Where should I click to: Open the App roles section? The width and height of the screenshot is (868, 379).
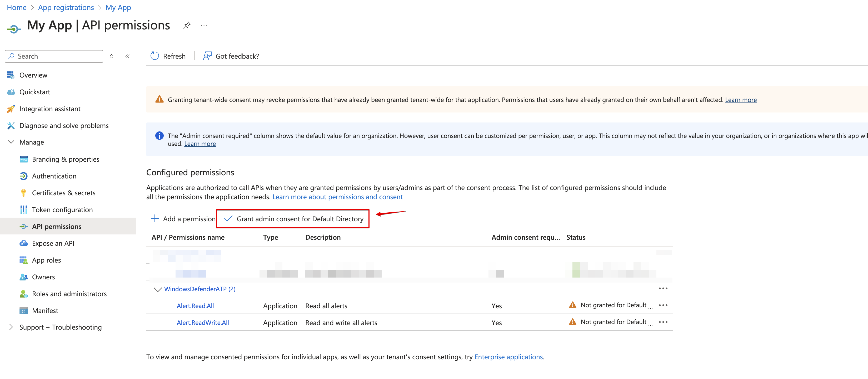click(46, 260)
